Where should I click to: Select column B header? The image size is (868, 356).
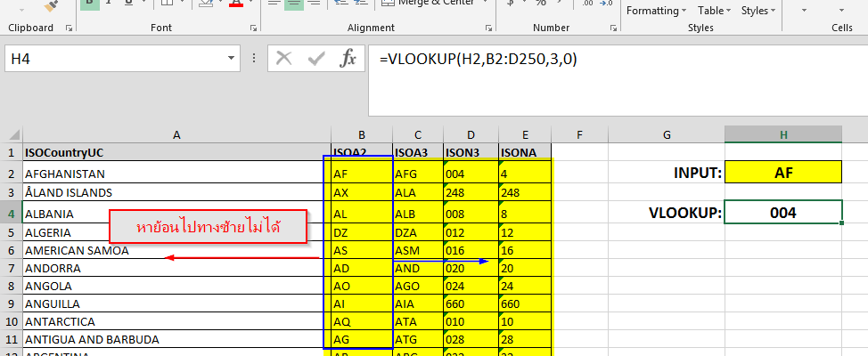362,134
